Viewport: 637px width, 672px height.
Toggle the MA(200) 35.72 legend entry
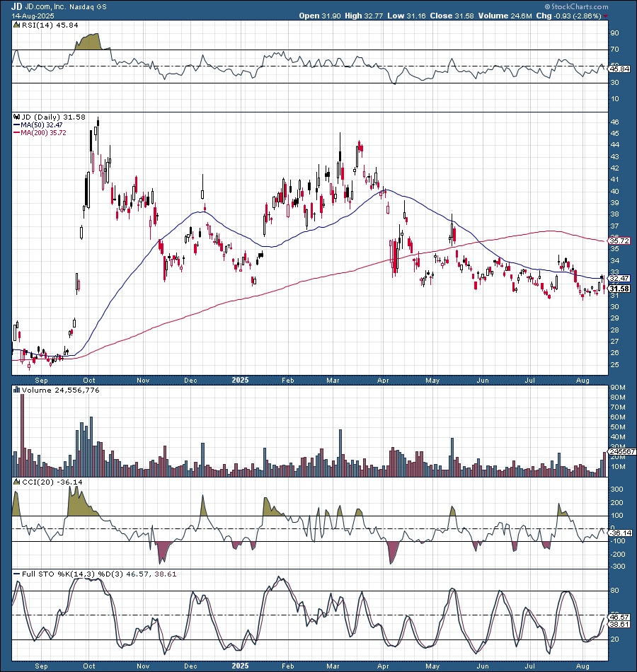(x=42, y=133)
